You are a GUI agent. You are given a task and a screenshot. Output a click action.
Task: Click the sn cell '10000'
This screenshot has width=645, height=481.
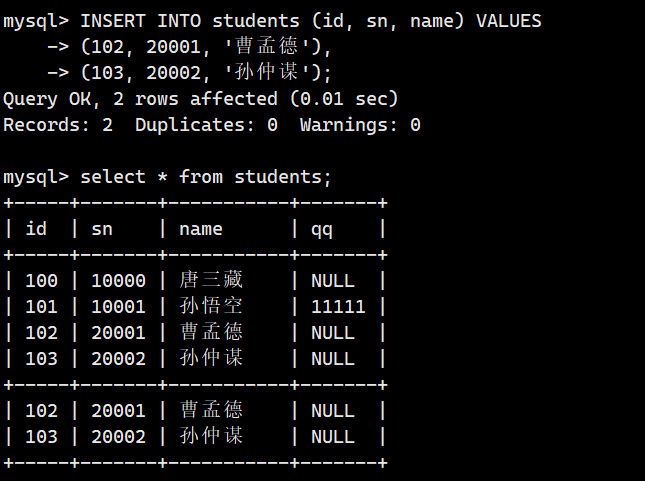click(118, 281)
